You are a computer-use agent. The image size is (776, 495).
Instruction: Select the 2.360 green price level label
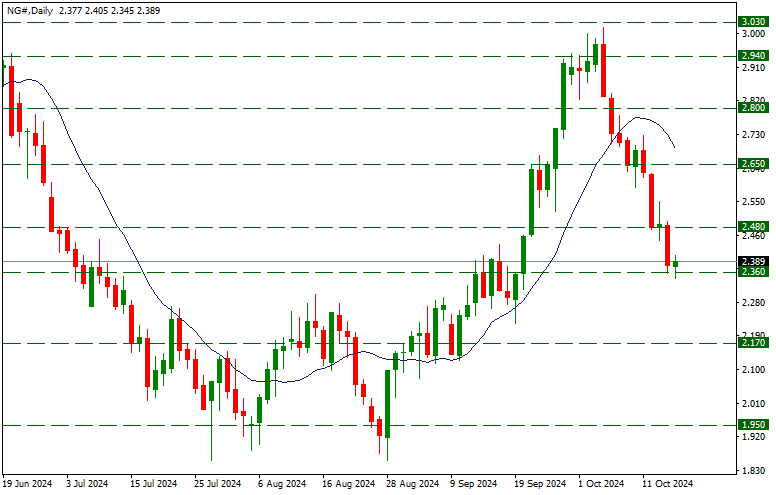(753, 272)
